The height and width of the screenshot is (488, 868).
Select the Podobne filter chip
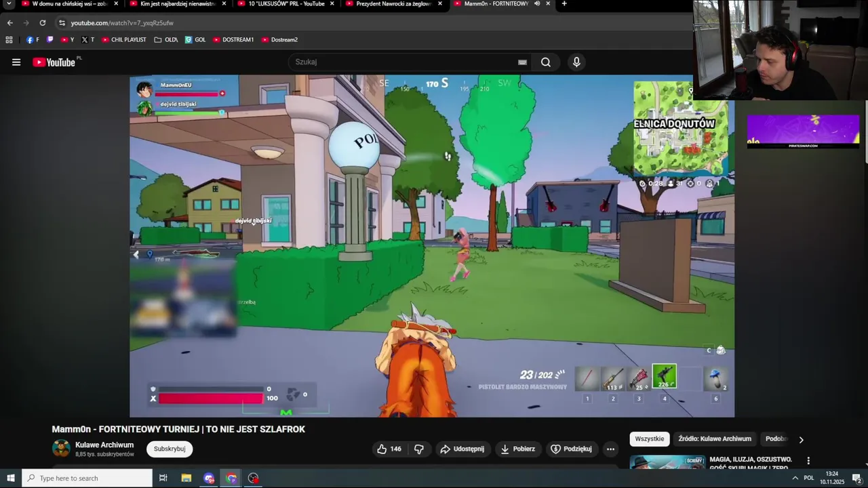(774, 439)
